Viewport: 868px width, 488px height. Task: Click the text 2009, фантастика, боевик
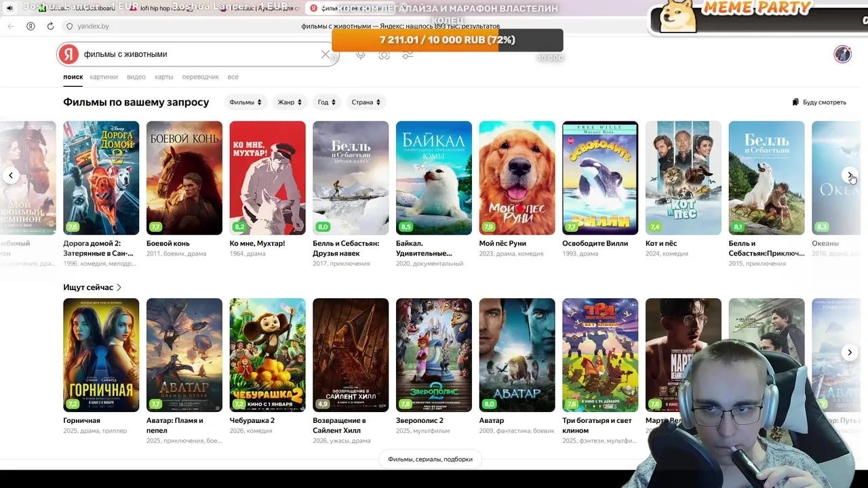[517, 430]
